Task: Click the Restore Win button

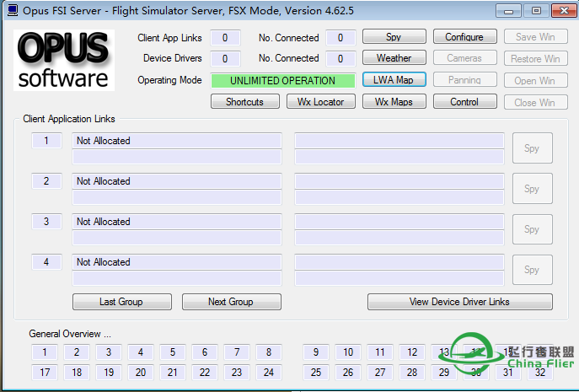Action: point(536,58)
